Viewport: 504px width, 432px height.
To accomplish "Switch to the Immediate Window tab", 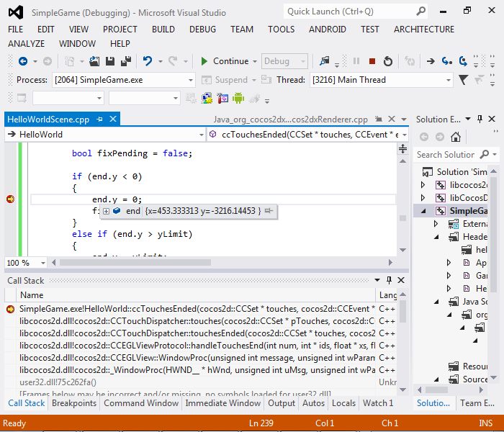I will point(222,403).
